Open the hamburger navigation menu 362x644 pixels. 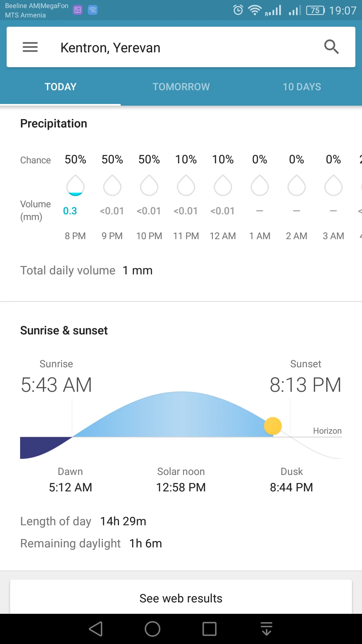point(30,47)
